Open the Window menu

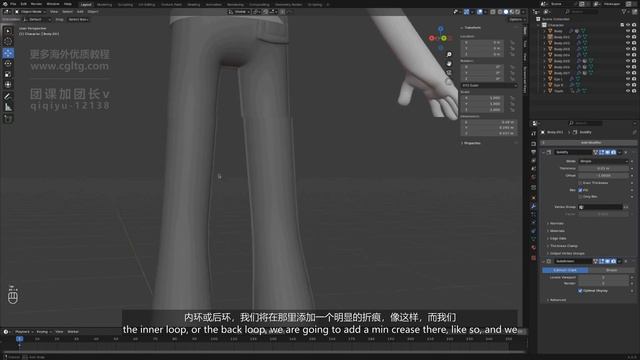tap(53, 4)
